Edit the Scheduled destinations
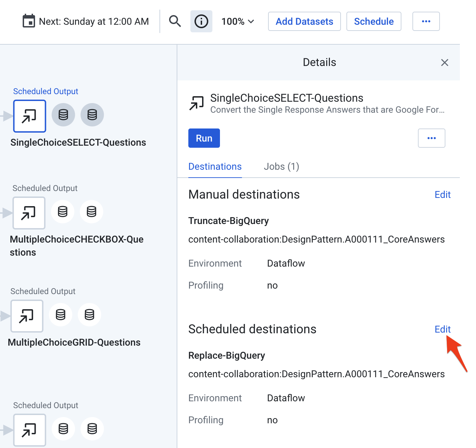476x448 pixels. click(x=442, y=329)
